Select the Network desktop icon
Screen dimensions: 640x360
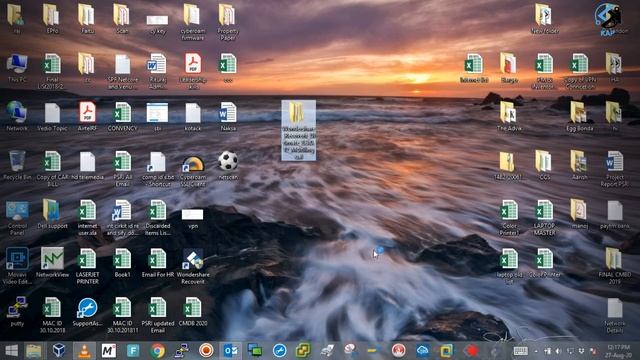coord(17,117)
